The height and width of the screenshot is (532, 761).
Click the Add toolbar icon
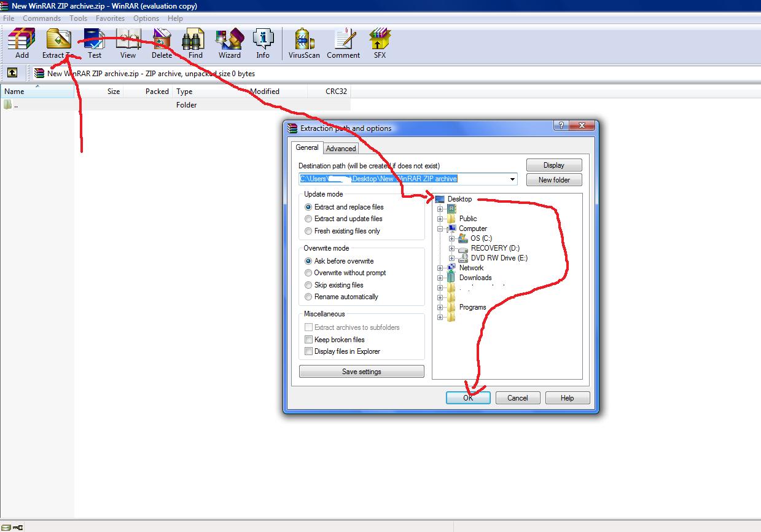pyautogui.click(x=22, y=39)
